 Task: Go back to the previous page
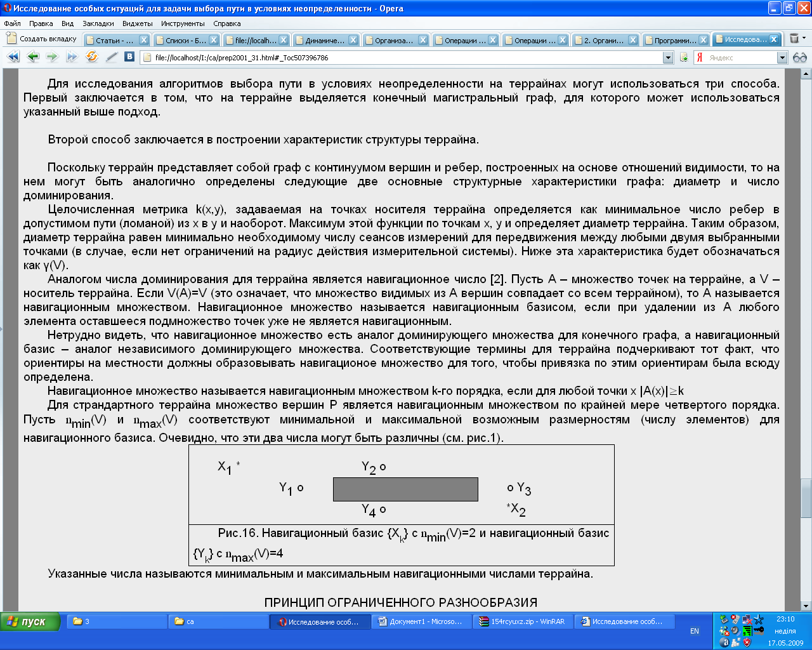point(33,57)
